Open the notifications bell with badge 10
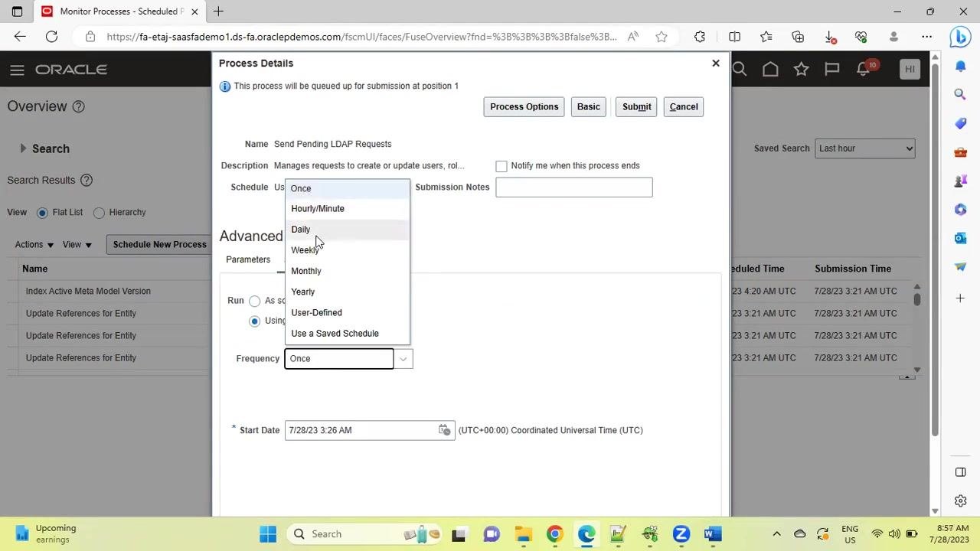This screenshot has height=551, width=980. coord(865,69)
